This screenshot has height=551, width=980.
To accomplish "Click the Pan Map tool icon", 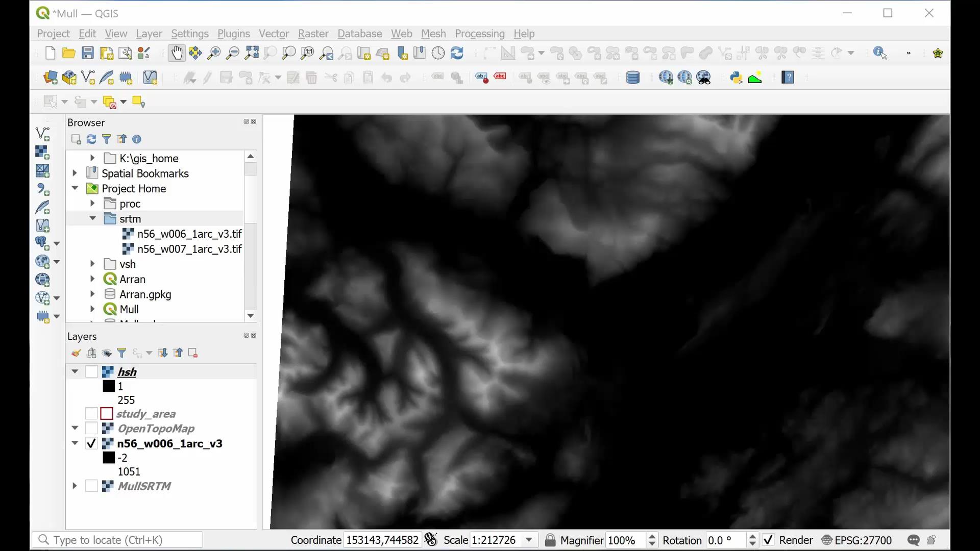I will [176, 53].
